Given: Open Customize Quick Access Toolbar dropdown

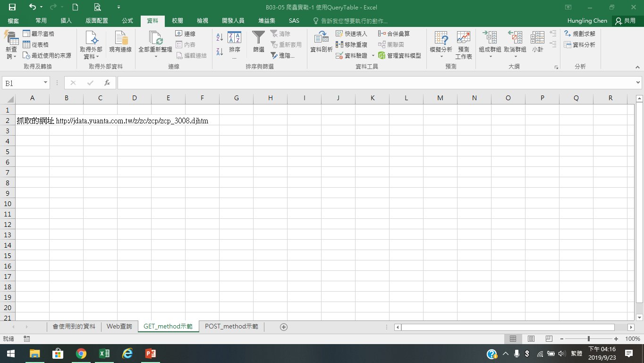Looking at the screenshot, I should 119,7.
